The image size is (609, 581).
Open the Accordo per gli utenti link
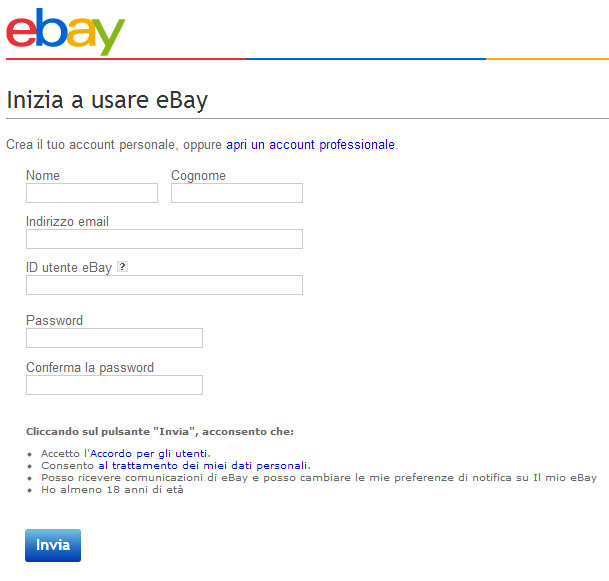pyautogui.click(x=150, y=454)
